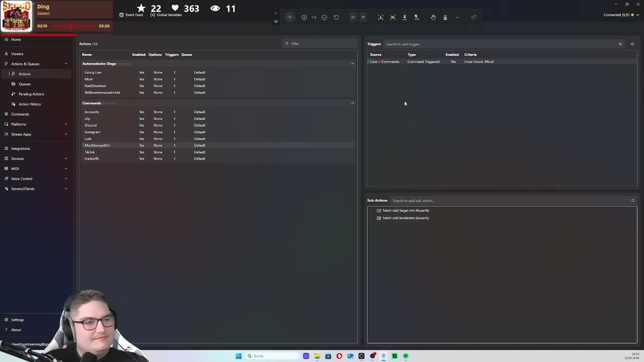Click the heart subscribers icon

(175, 9)
